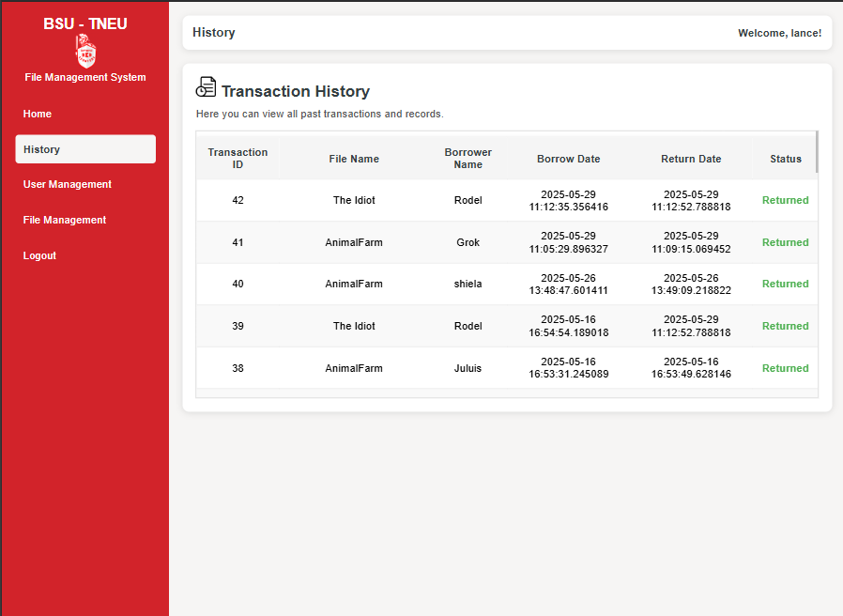Image resolution: width=843 pixels, height=616 pixels.
Task: Click the Return Date column header
Action: (x=691, y=159)
